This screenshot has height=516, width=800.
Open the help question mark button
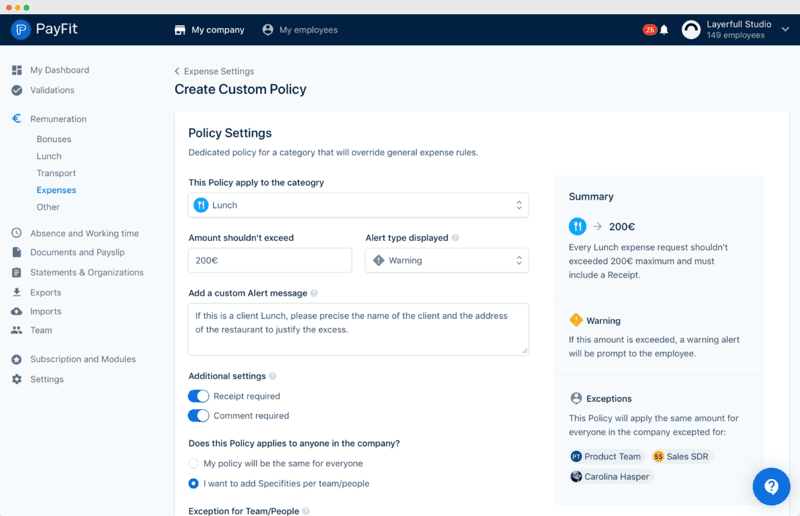point(771,486)
